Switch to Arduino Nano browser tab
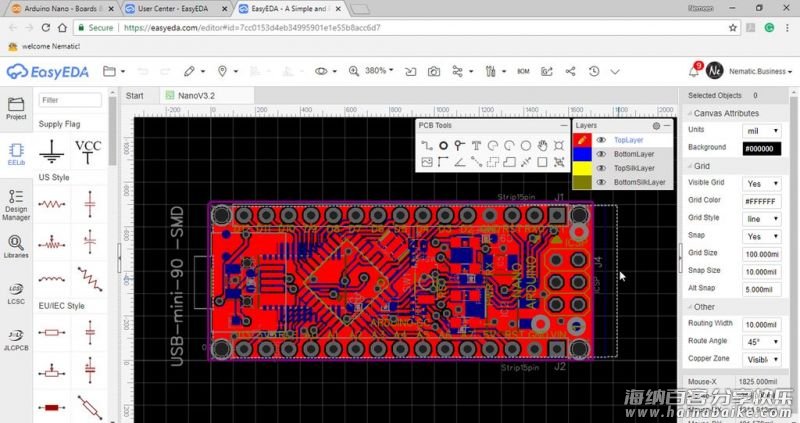The width and height of the screenshot is (800, 423). 63,9
